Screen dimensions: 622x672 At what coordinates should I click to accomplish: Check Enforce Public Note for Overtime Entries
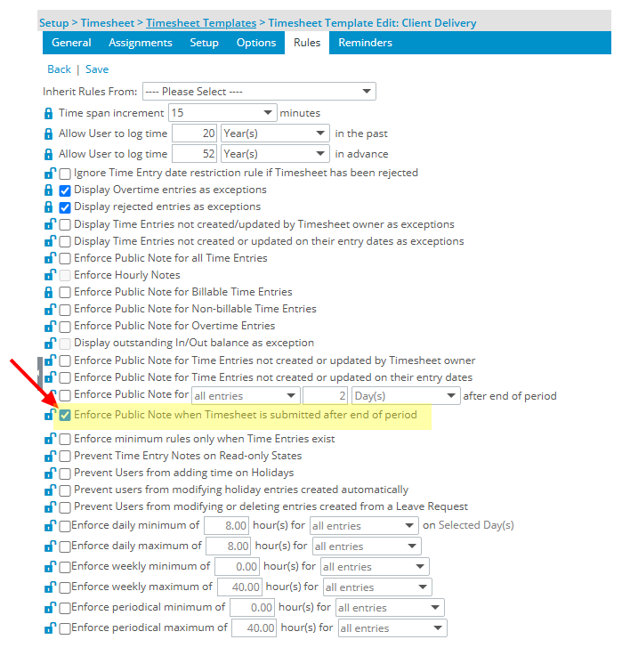[x=65, y=327]
